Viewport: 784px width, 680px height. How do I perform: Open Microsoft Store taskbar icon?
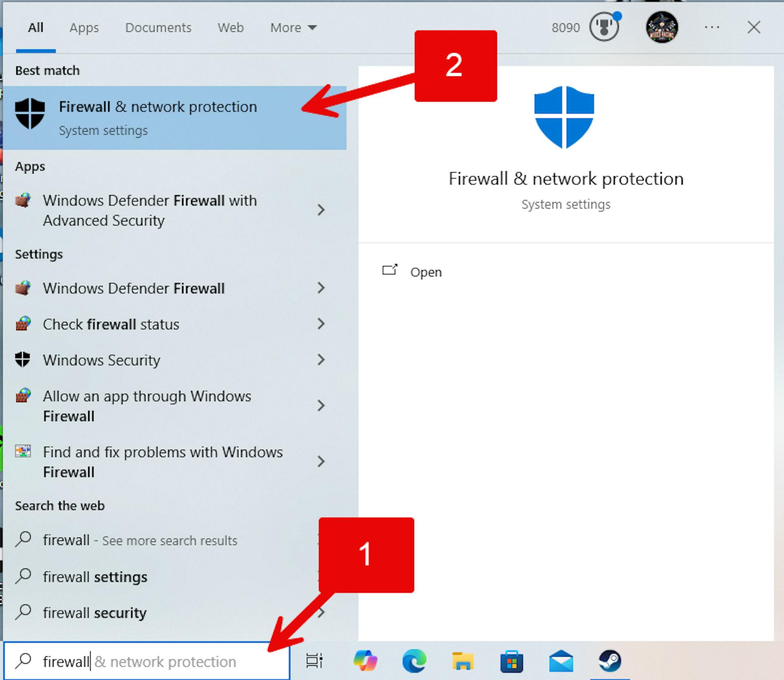pos(512,661)
